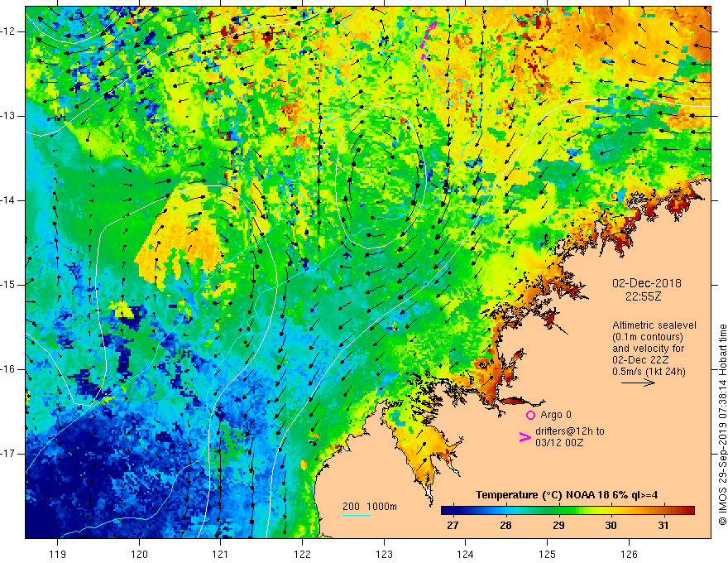
Task: Click the 29 value on the color bar
Action: tap(558, 526)
